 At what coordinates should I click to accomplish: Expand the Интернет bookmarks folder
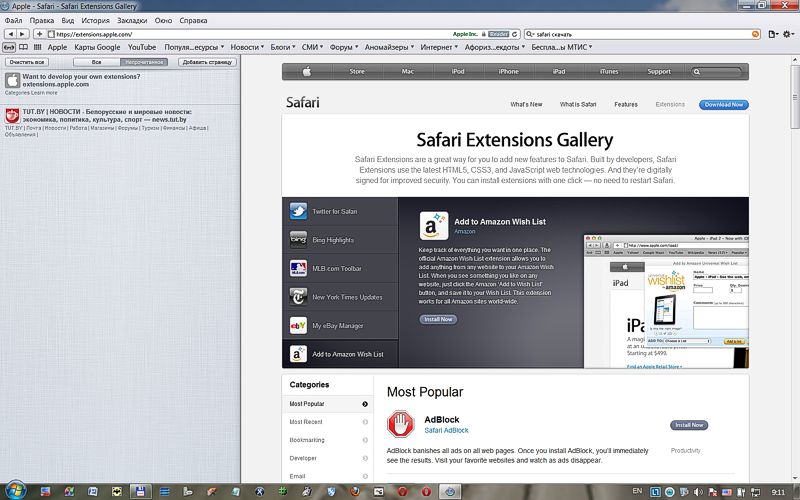pos(439,47)
